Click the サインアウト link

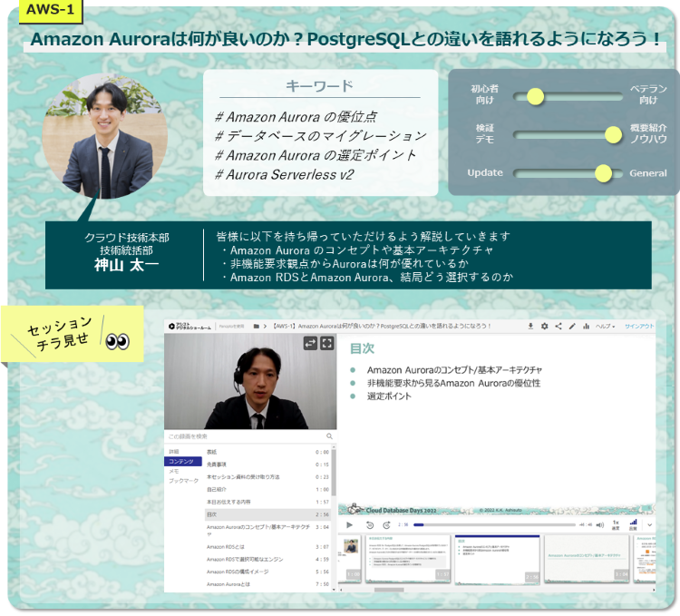coord(637,326)
